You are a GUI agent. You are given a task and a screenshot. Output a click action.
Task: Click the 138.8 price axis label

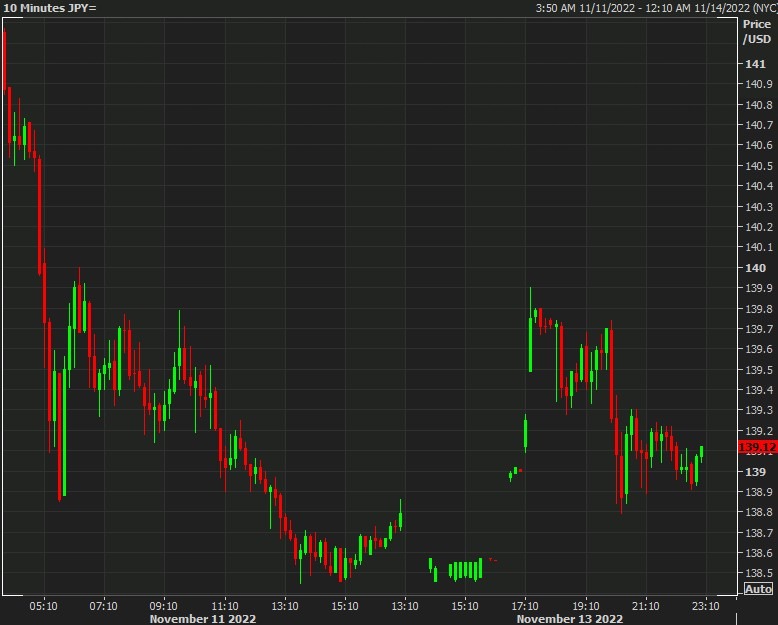(759, 512)
